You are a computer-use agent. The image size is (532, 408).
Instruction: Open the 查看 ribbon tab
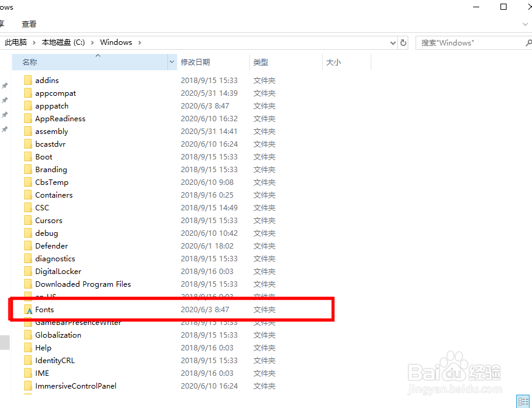pos(29,24)
